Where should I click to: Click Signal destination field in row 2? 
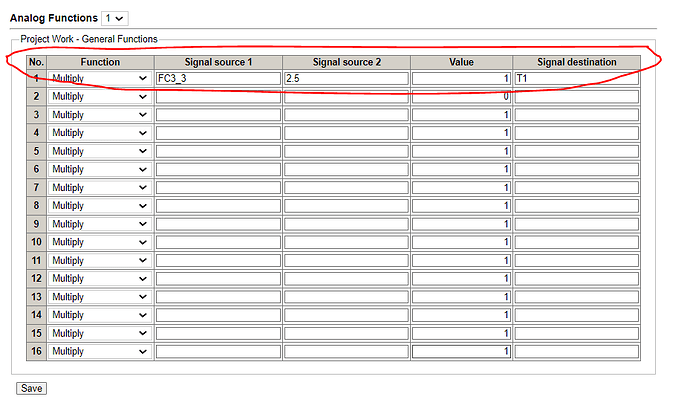click(576, 97)
